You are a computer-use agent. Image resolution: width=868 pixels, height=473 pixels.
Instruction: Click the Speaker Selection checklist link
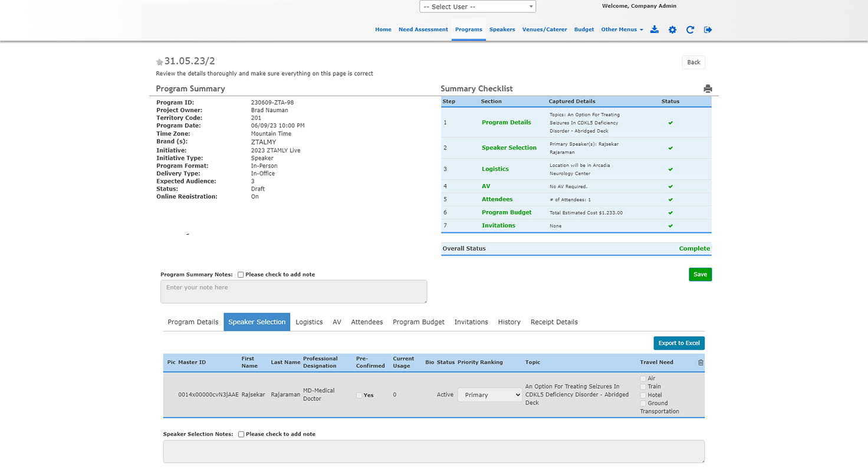509,147
